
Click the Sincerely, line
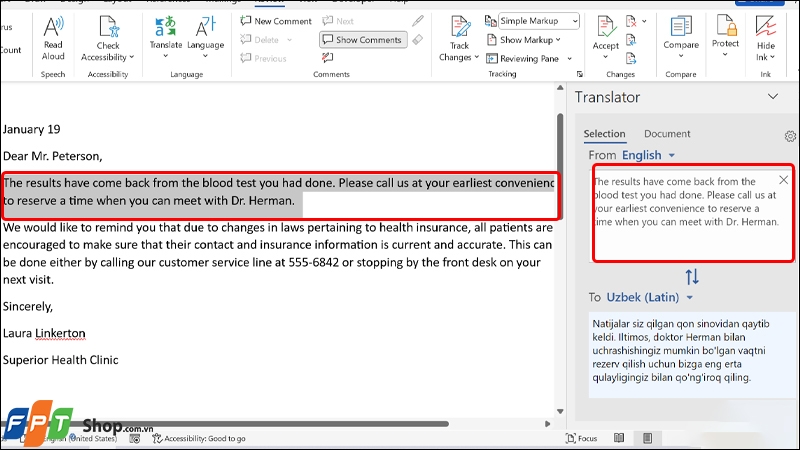[x=28, y=307]
